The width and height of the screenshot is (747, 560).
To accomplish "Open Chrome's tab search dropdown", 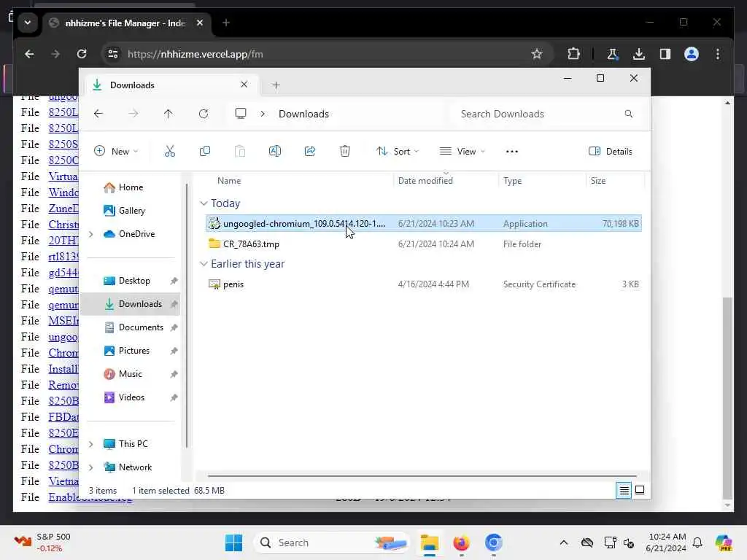I will pyautogui.click(x=28, y=23).
